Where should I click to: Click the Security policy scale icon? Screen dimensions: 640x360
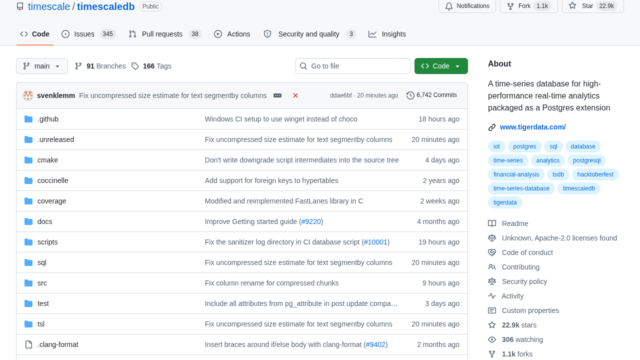click(492, 282)
